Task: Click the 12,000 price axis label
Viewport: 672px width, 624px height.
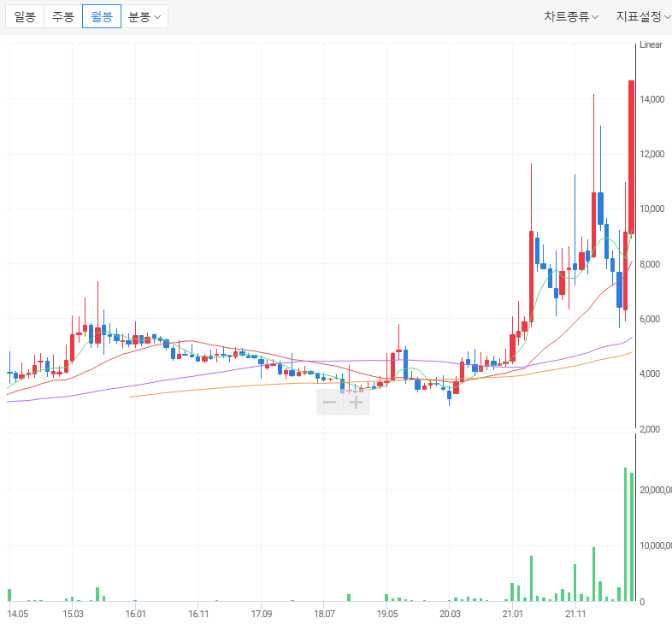Action: pyautogui.click(x=651, y=154)
